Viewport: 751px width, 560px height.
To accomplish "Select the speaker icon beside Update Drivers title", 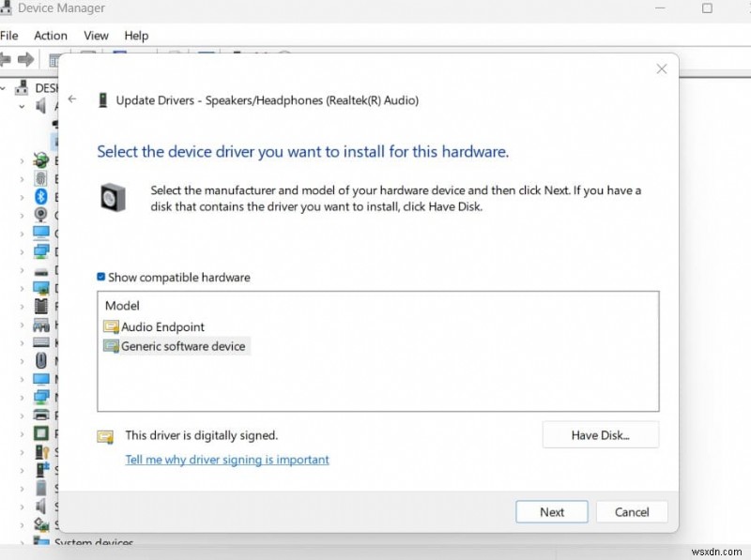I will (102, 99).
